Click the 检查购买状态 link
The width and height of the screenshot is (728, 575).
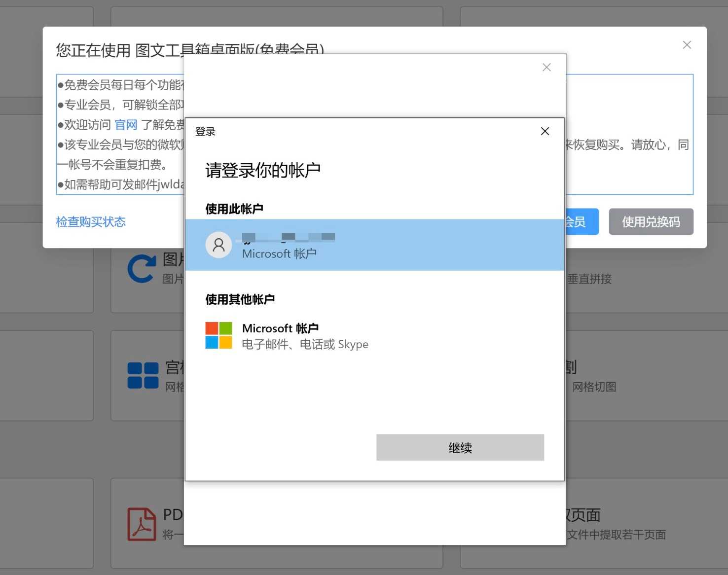click(91, 222)
